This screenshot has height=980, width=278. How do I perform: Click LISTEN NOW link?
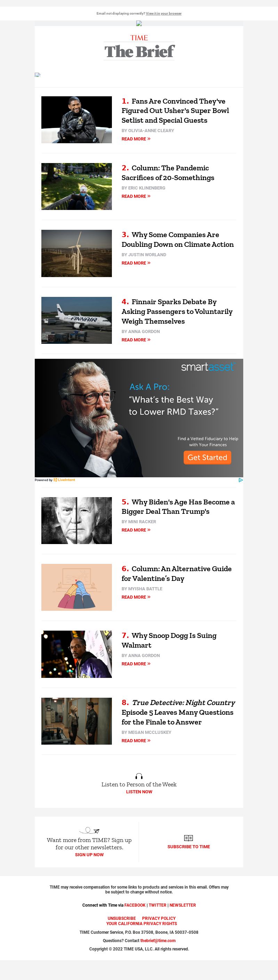click(x=139, y=792)
